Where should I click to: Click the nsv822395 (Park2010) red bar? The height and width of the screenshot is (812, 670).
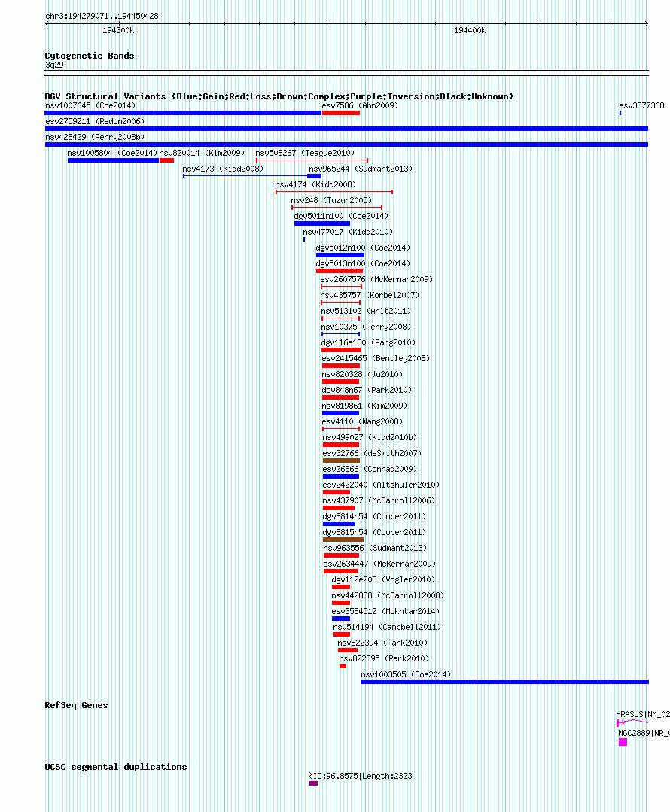point(343,666)
